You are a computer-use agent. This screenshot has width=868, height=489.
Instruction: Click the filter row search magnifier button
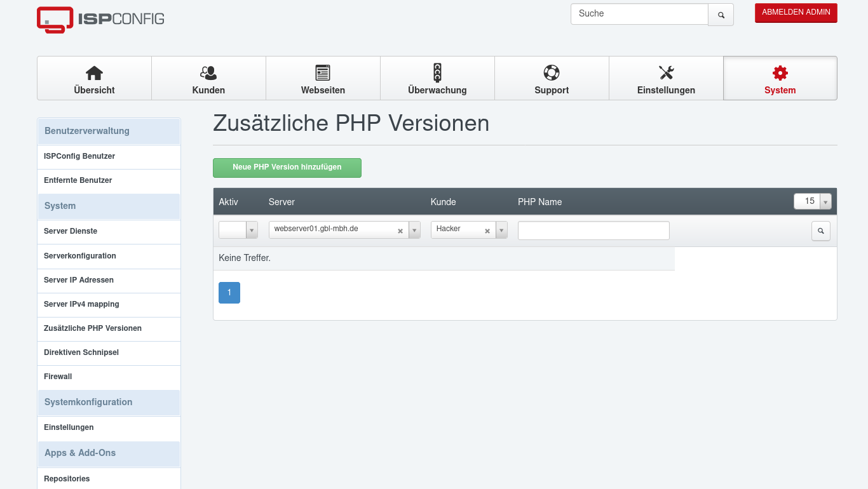[820, 231]
